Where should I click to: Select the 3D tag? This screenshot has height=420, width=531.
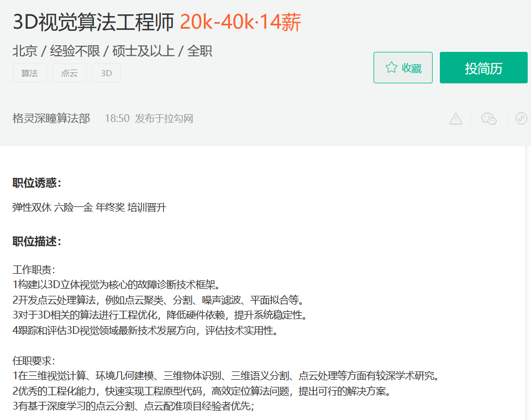point(106,73)
